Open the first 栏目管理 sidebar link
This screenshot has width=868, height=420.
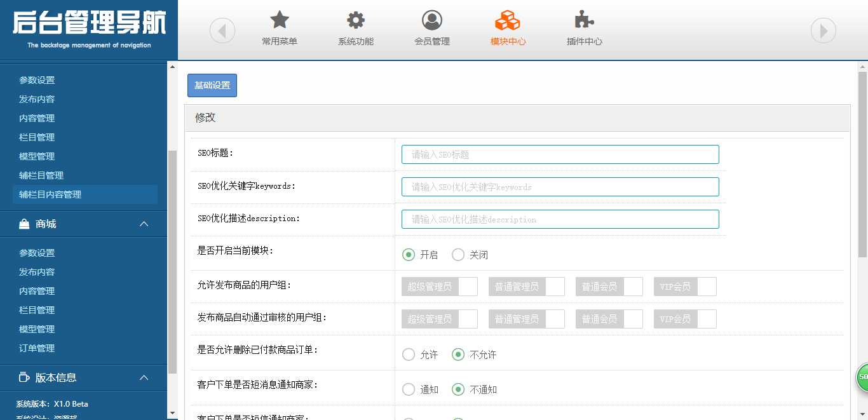pos(37,137)
